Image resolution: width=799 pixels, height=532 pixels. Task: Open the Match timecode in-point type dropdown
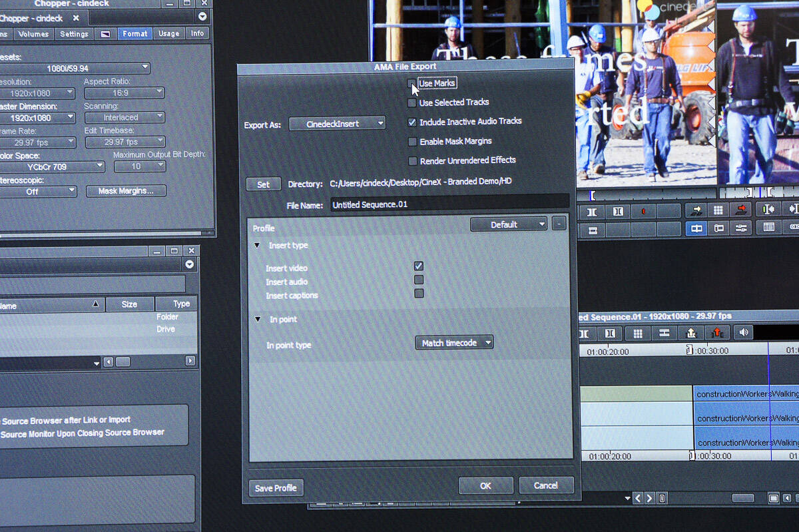454,343
